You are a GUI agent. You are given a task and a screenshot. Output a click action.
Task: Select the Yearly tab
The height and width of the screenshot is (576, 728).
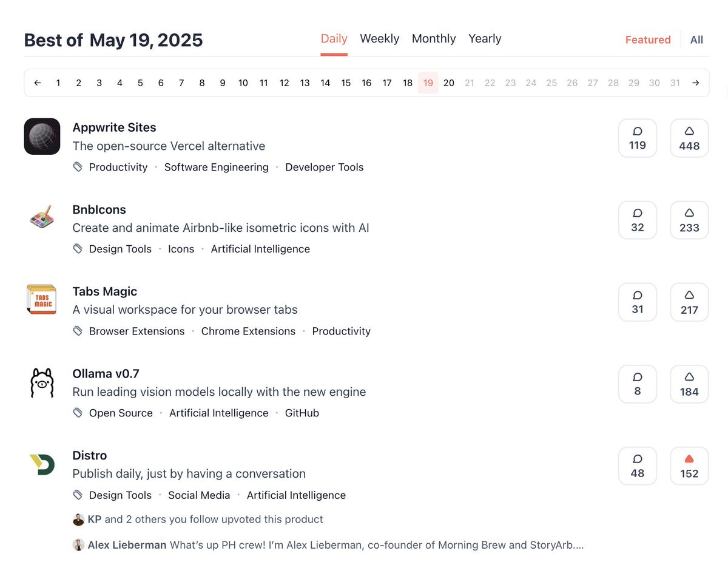tap(485, 39)
